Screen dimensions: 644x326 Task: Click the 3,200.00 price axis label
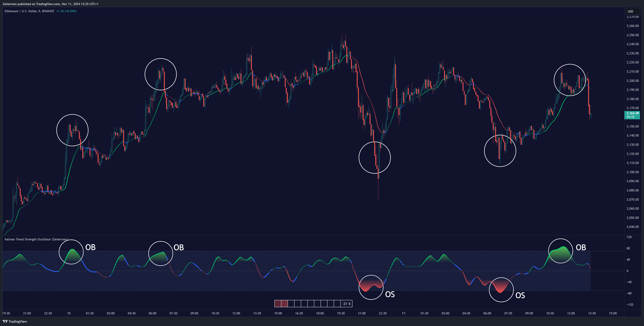coord(633,81)
